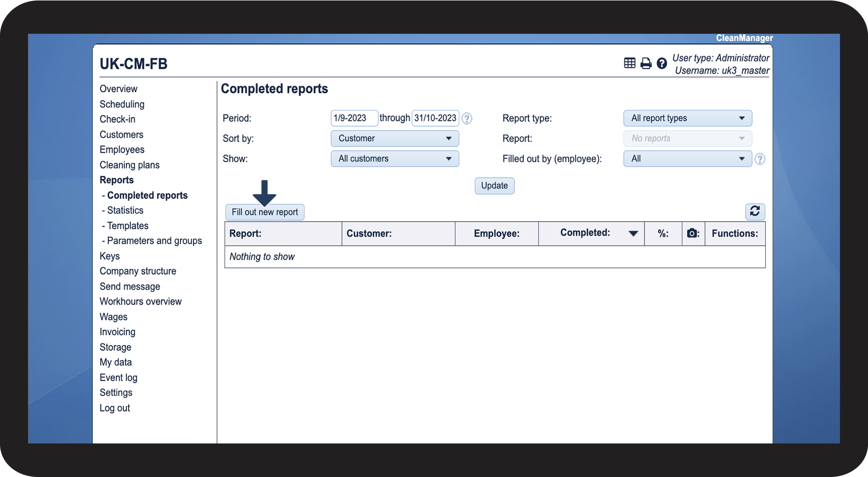This screenshot has width=868, height=477.
Task: Open the Sort by Customer dropdown
Action: point(394,139)
